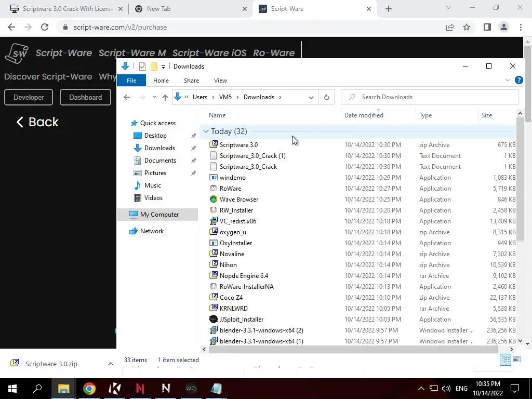The image size is (532, 399).
Task: Show hidden system tray icons
Action: click(421, 389)
